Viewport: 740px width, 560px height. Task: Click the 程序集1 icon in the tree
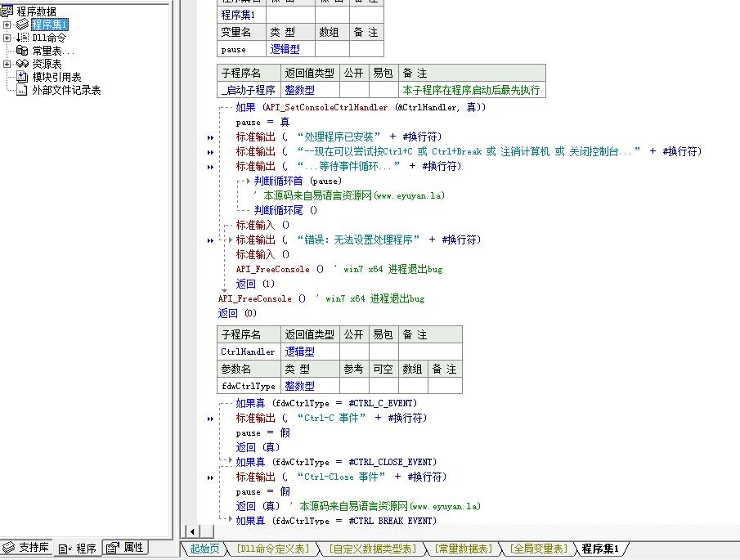23,24
